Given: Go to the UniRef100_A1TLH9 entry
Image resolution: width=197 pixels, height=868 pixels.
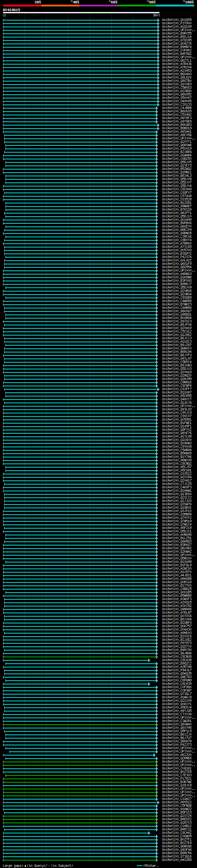Looking at the screenshot, I should [176, 436].
